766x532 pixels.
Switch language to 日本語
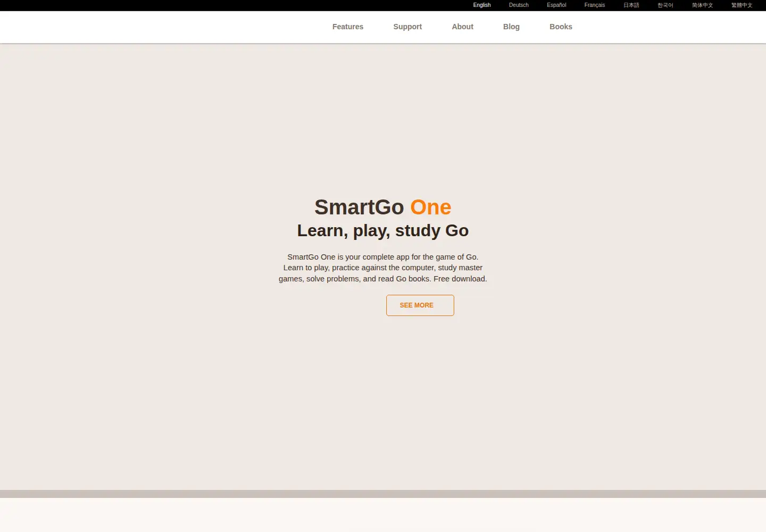[x=631, y=5]
